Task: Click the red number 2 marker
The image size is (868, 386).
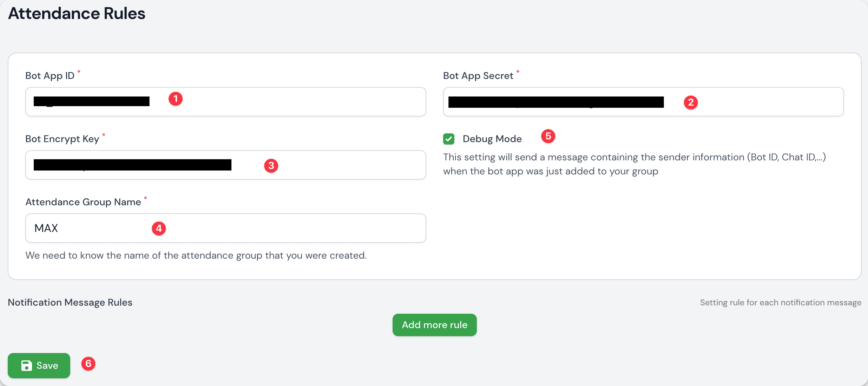Action: 691,102
